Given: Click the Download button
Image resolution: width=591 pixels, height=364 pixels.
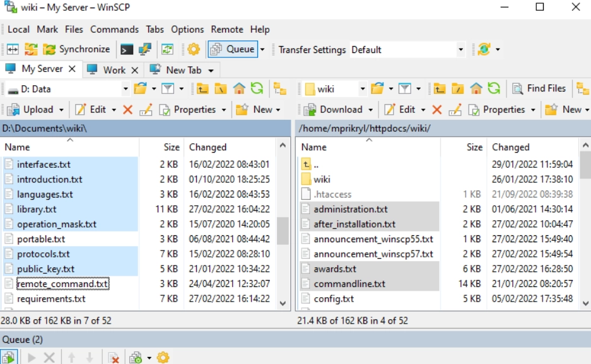Looking at the screenshot, I should [333, 110].
